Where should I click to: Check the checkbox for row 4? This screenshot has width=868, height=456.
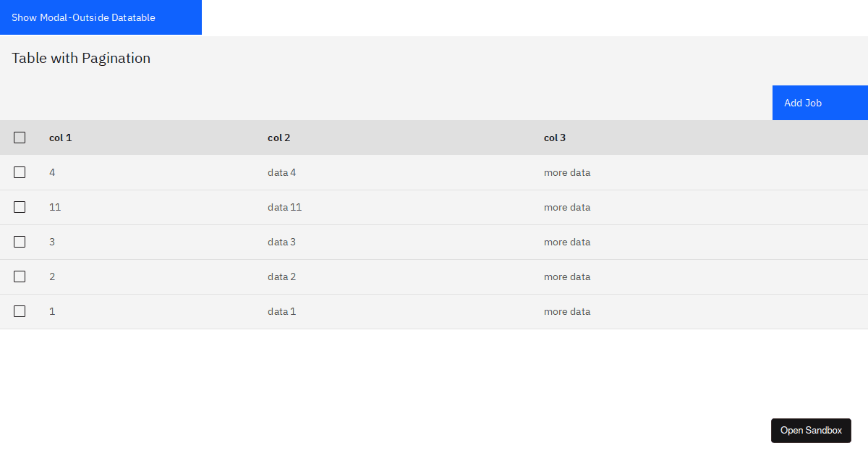point(20,172)
